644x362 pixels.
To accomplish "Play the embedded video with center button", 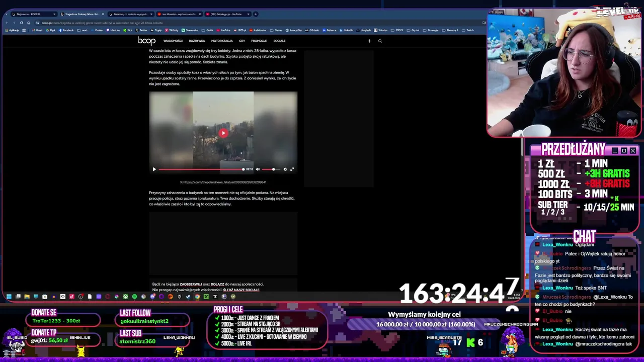I will [223, 133].
